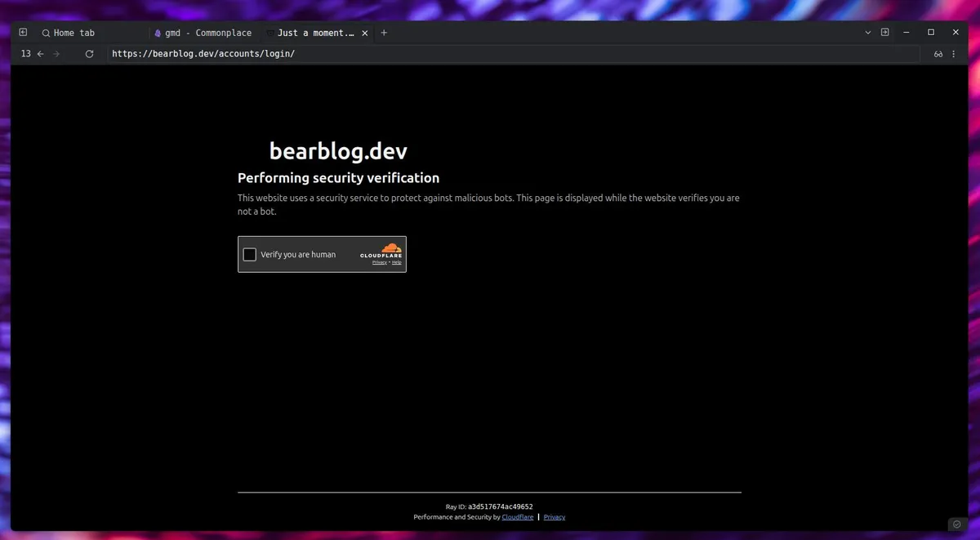Click the bearblog.dev login URL address bar
The height and width of the screenshot is (540, 980).
click(513, 54)
